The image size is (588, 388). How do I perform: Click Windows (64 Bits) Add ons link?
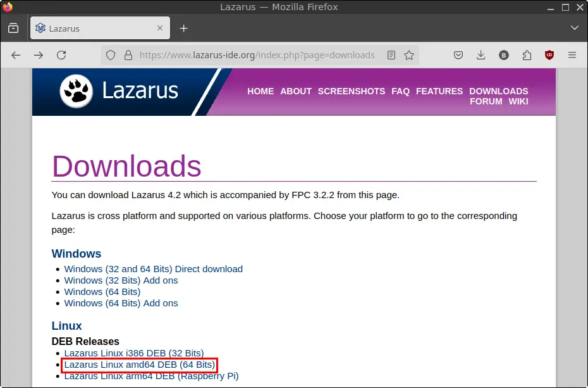[x=121, y=303]
